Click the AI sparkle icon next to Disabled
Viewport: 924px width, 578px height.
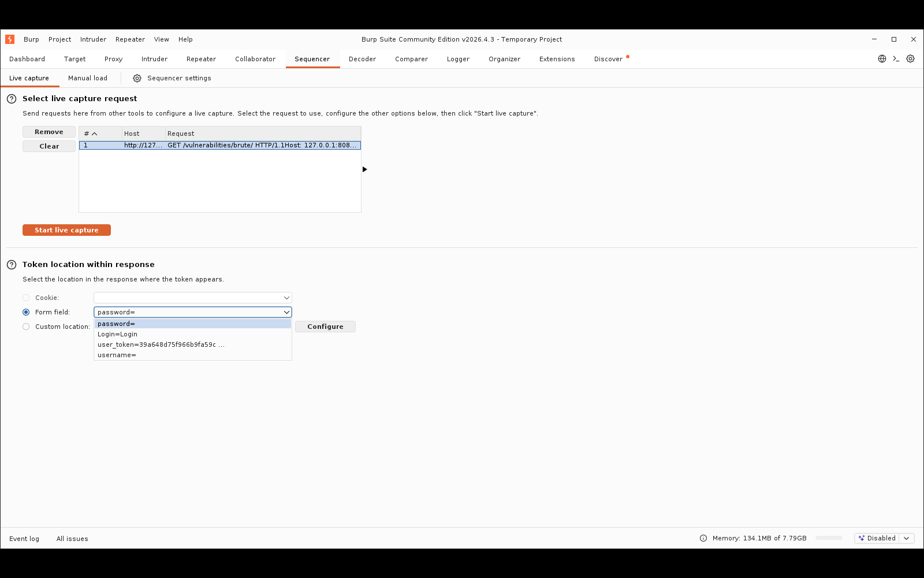pos(862,538)
